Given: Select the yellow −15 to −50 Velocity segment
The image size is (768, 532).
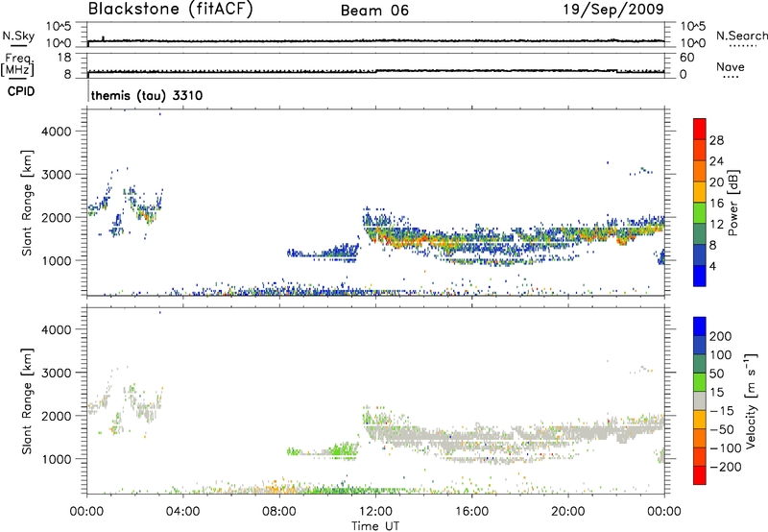Looking at the screenshot, I should pos(700,420).
